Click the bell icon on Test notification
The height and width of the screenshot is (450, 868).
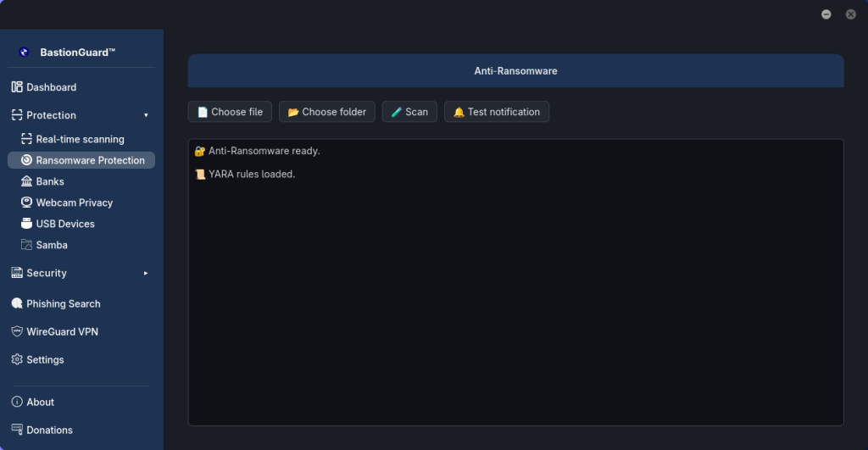[459, 112]
